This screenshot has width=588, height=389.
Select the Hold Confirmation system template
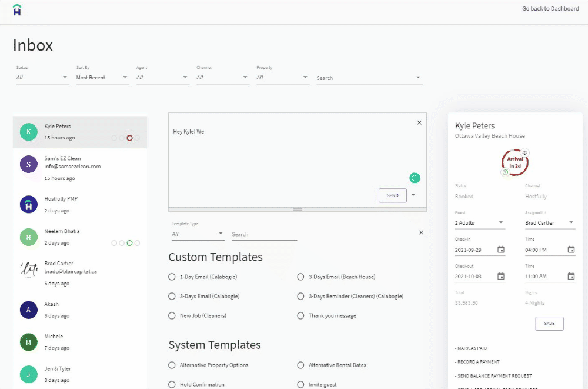(x=172, y=384)
